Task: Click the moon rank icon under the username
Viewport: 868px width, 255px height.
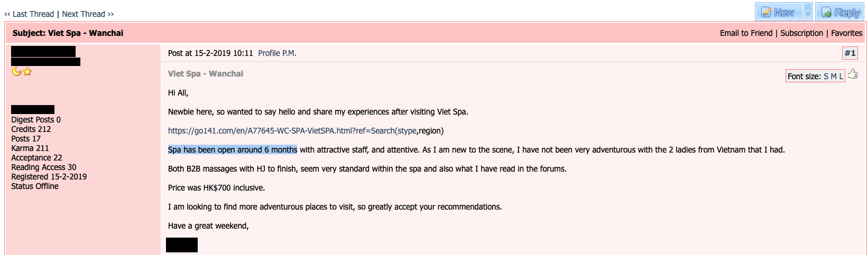Action: (16, 71)
